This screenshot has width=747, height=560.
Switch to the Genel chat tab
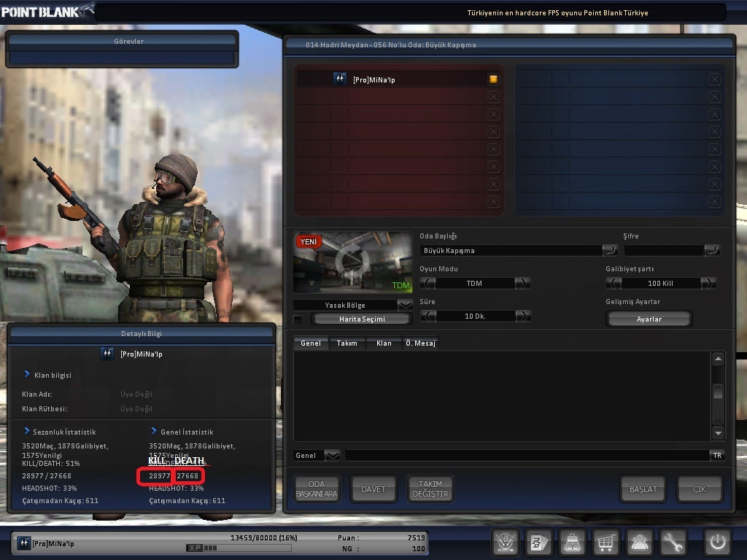(x=311, y=343)
